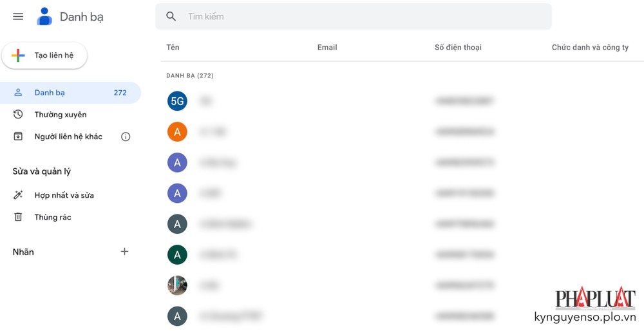This screenshot has height=331, width=644.
Task: Click the 5G contact avatar
Action: [177, 101]
